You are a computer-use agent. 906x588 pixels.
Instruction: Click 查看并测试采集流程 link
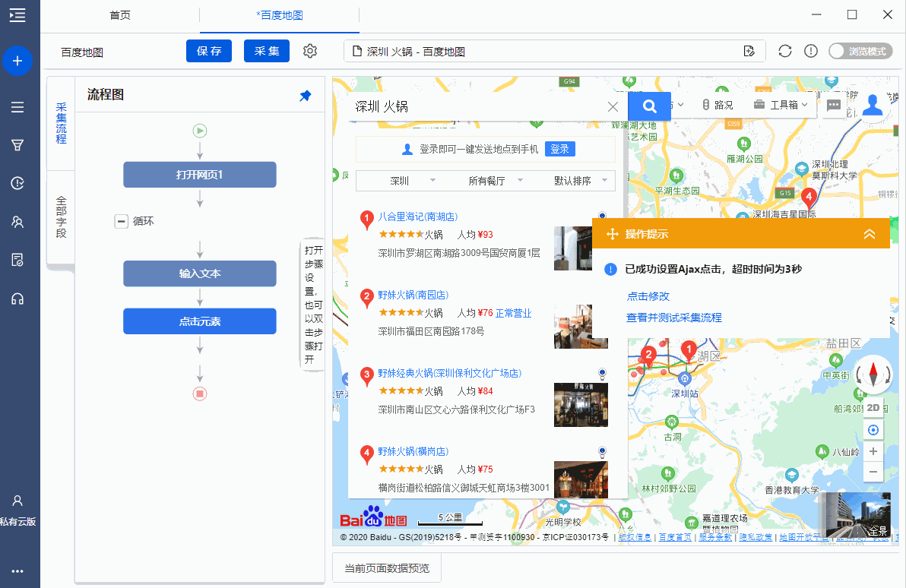click(674, 318)
